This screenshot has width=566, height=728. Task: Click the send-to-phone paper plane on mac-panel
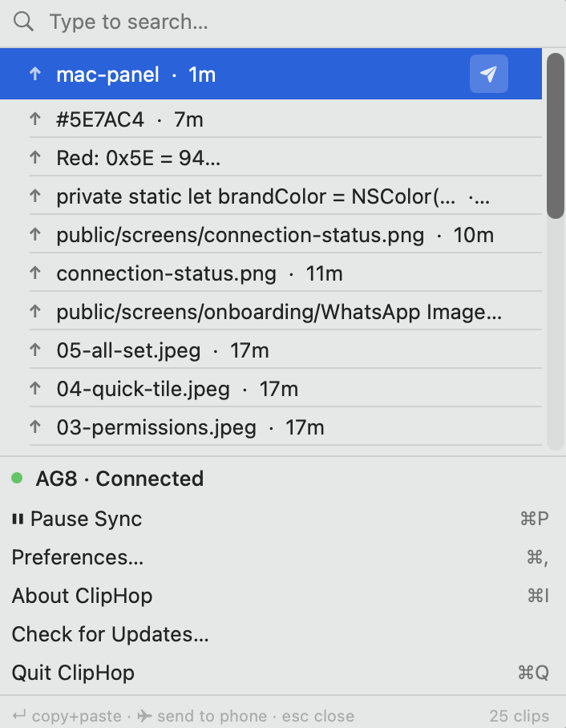(x=488, y=74)
